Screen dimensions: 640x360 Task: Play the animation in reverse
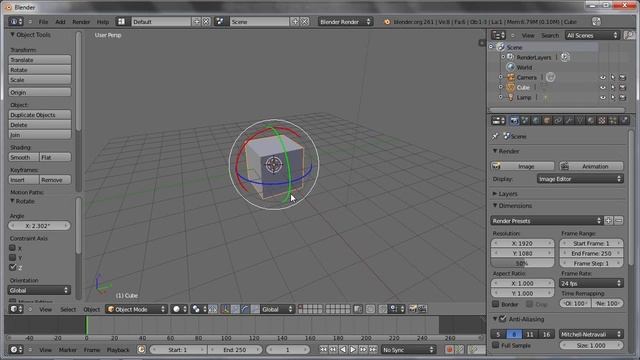pos(343,350)
